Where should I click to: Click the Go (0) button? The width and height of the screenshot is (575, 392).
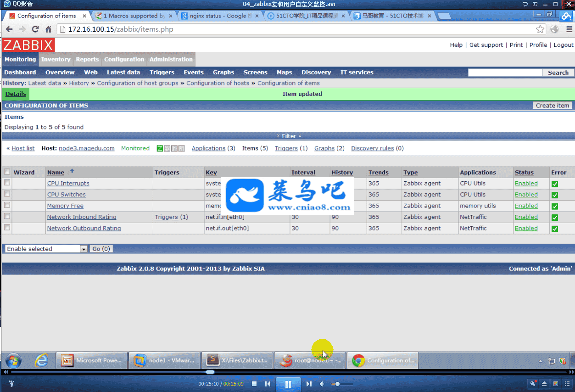pyautogui.click(x=101, y=249)
